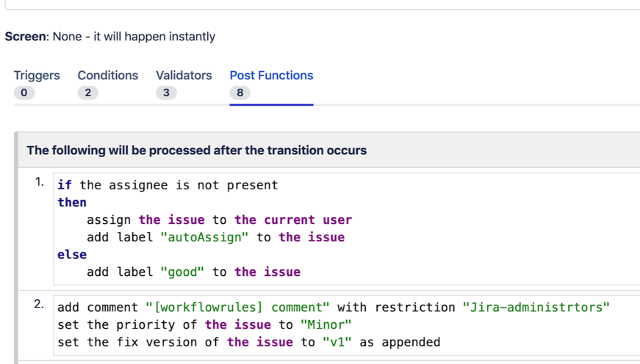Click the Triggers count badge showing 0
This screenshot has width=640, height=364.
24,92
